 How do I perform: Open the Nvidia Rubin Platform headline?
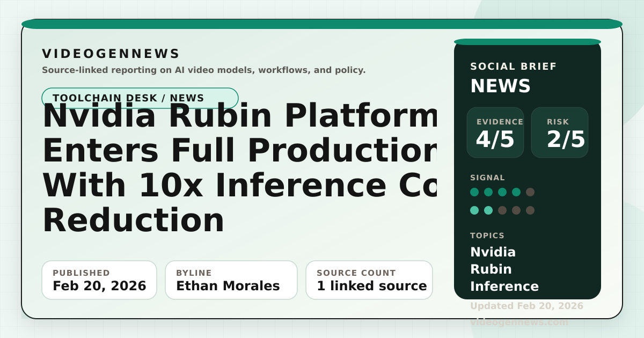coord(239,167)
